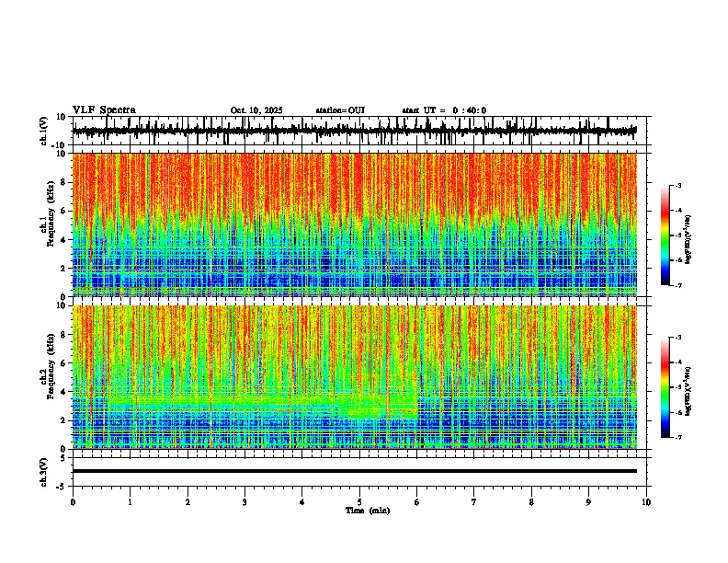Select the "Time (min)" x-axis label
Image resolution: width=728 pixels, height=563 pixels.
coord(368,511)
